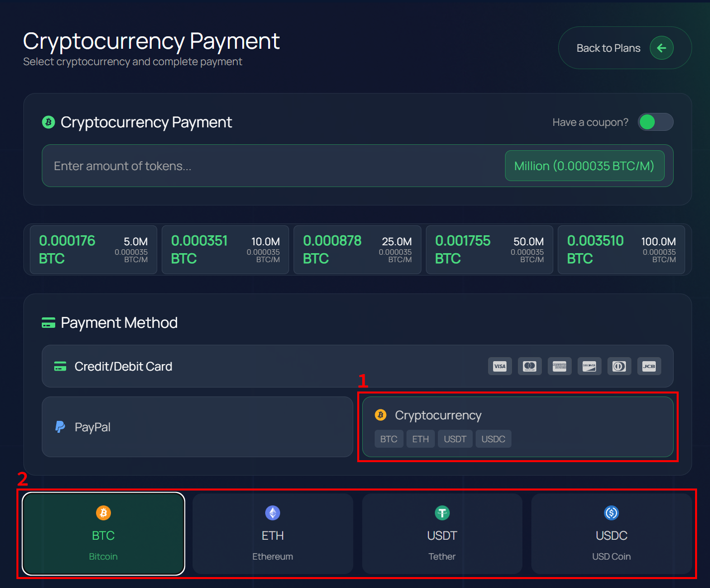710x588 pixels.
Task: Choose the USDC USD Coin tile
Action: pos(611,534)
